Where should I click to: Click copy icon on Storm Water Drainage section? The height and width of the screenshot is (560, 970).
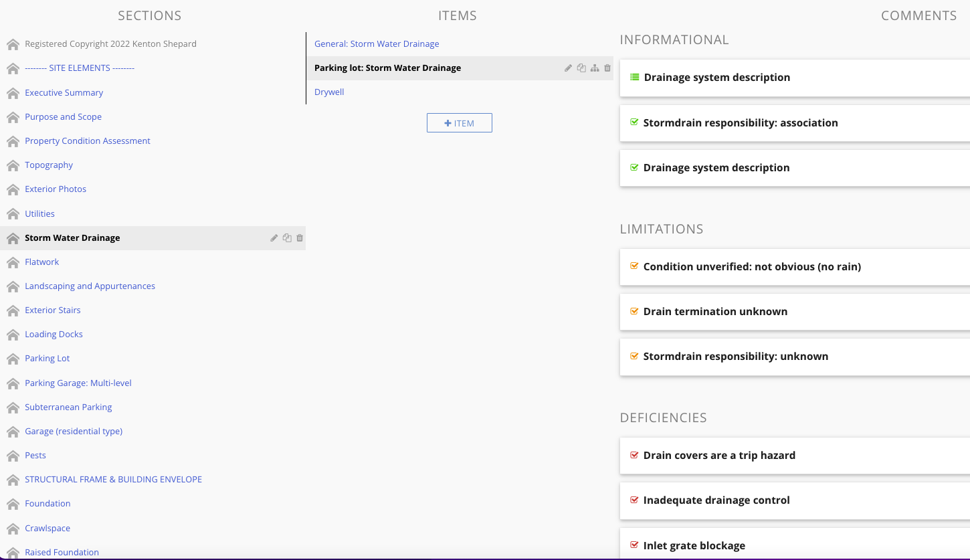tap(287, 238)
